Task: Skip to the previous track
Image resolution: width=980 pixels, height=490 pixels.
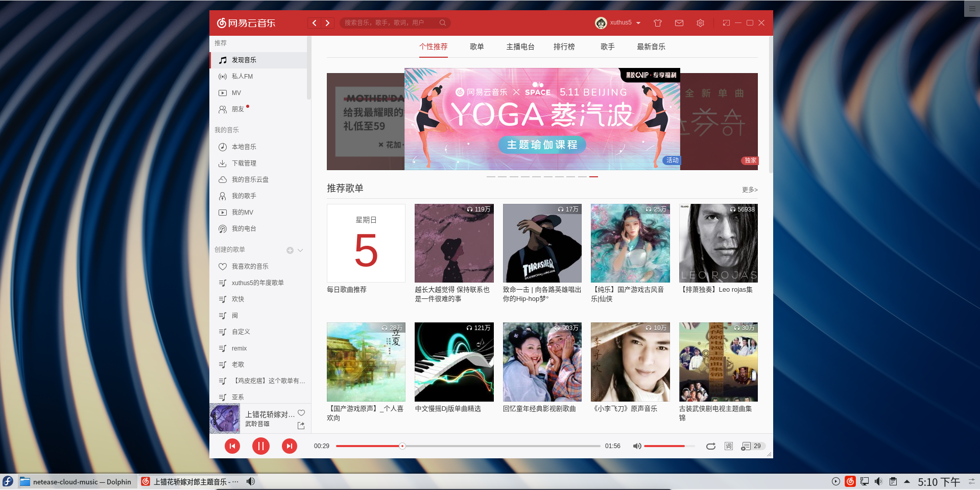Action: click(232, 446)
